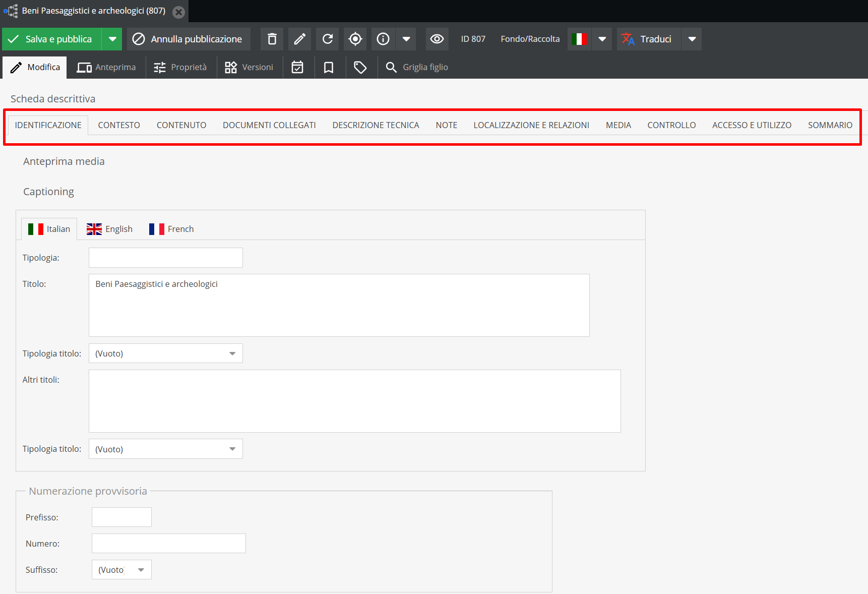868x594 pixels.
Task: Close the Beni Paesaggistici tab
Action: pos(178,12)
